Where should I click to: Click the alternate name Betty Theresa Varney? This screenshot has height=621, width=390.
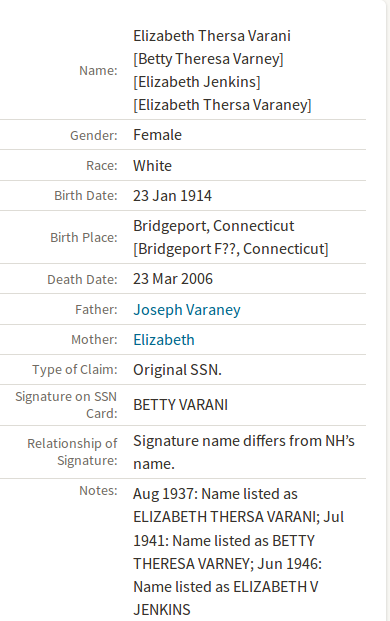(x=208, y=59)
